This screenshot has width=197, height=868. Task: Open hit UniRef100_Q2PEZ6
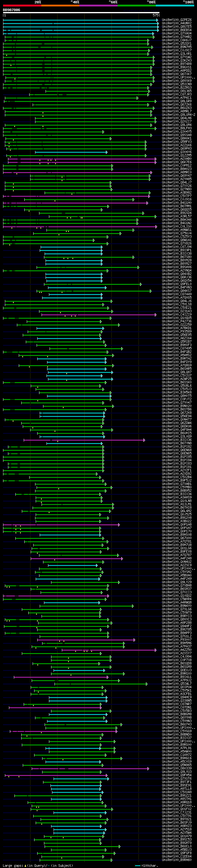point(177,20)
